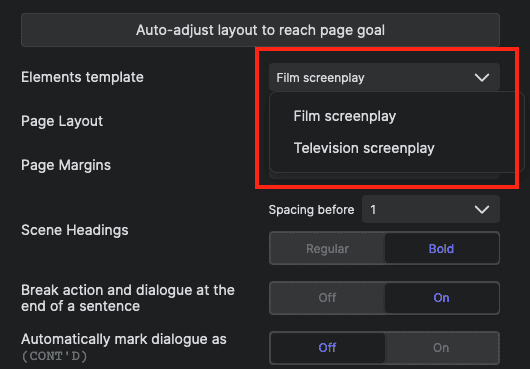Set automatic CONT'D marking to On

point(441,348)
